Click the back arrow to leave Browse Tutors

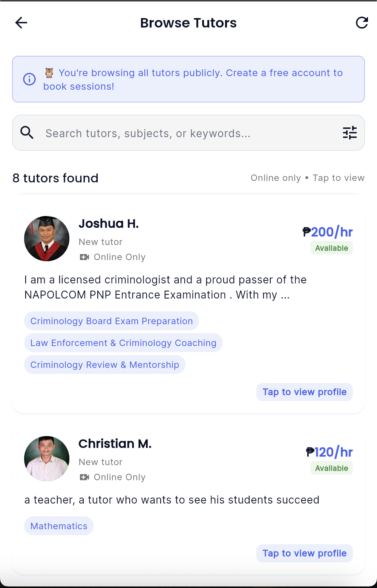click(x=21, y=23)
